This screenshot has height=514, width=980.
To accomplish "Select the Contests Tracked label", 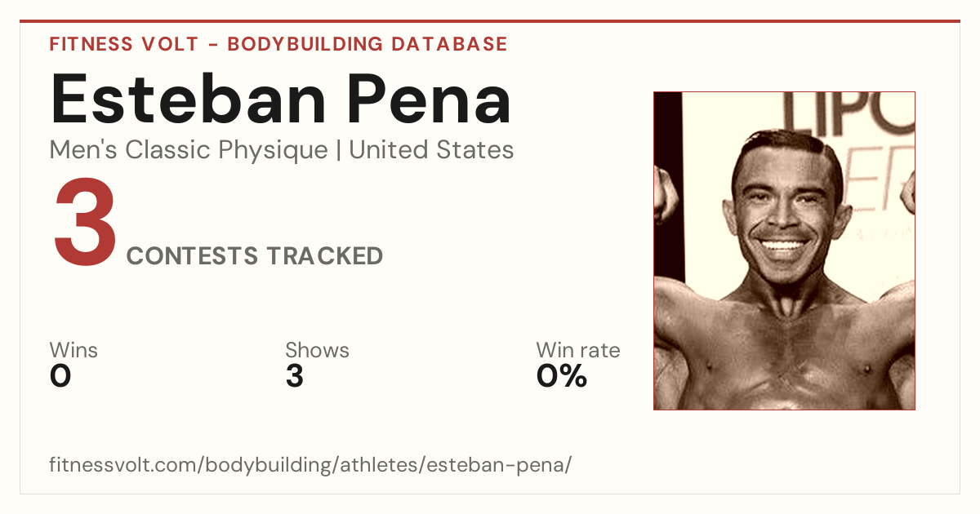I will coord(255,256).
